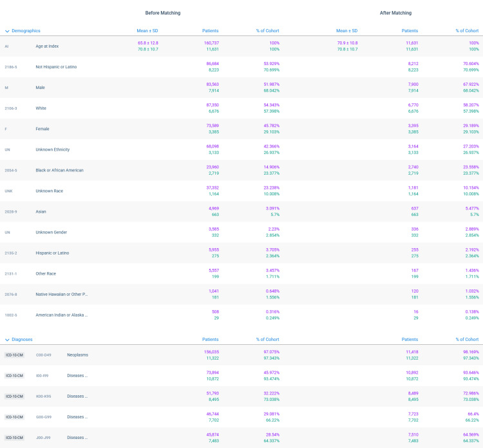
Task: Click the ICD-10-CM badge for J00-J99
Action: click(14, 438)
